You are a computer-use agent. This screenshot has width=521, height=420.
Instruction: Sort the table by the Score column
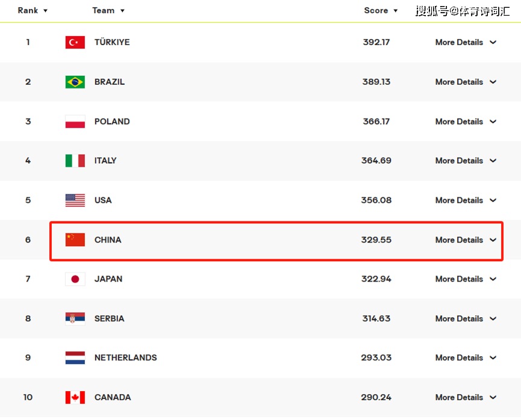click(381, 11)
